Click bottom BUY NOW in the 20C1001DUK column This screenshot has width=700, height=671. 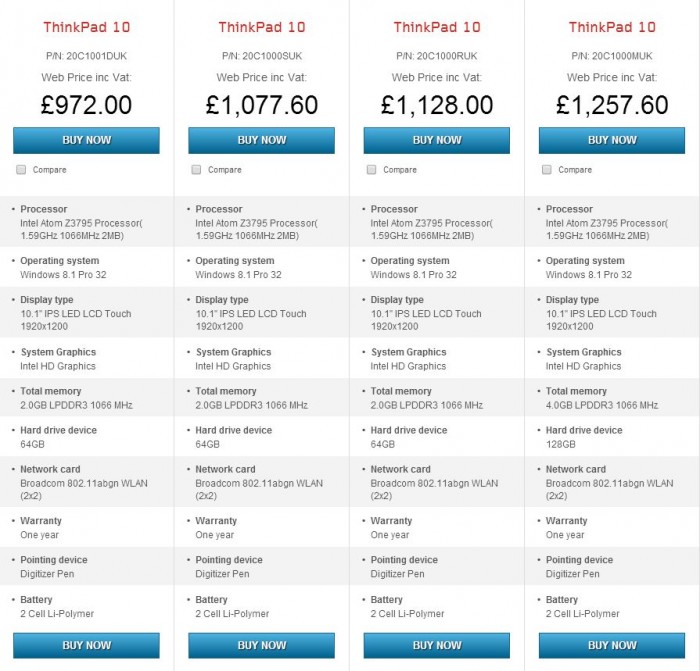click(x=86, y=645)
